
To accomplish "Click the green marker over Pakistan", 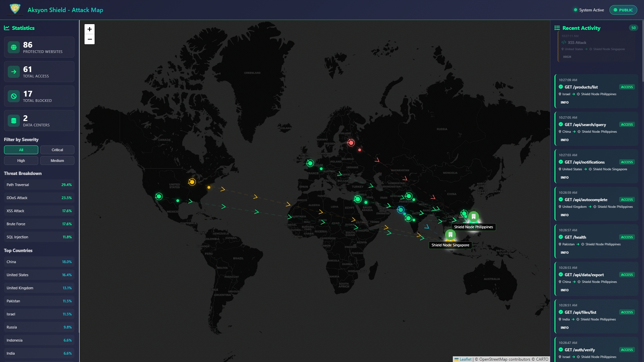I will click(409, 196).
